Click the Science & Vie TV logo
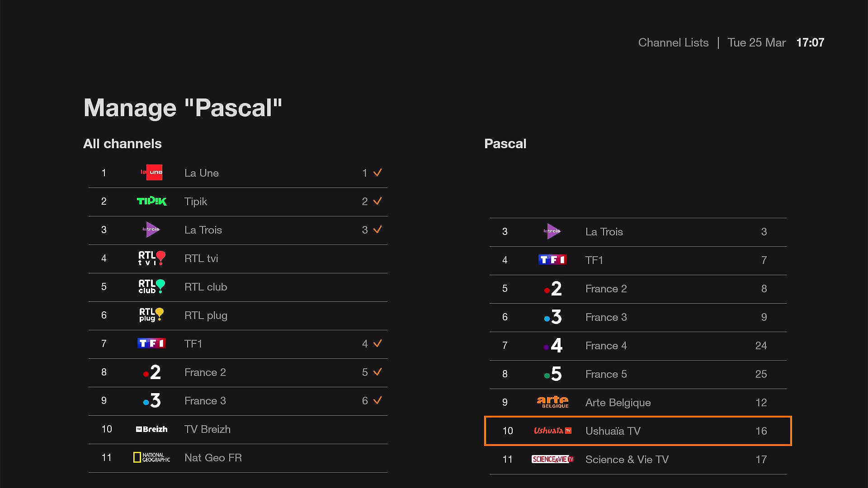868x488 pixels. tap(552, 459)
